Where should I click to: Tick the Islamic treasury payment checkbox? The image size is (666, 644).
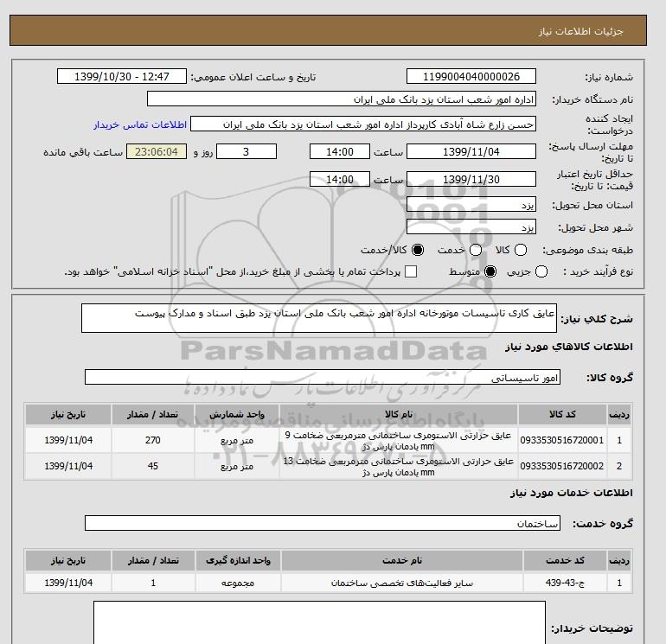[411, 271]
